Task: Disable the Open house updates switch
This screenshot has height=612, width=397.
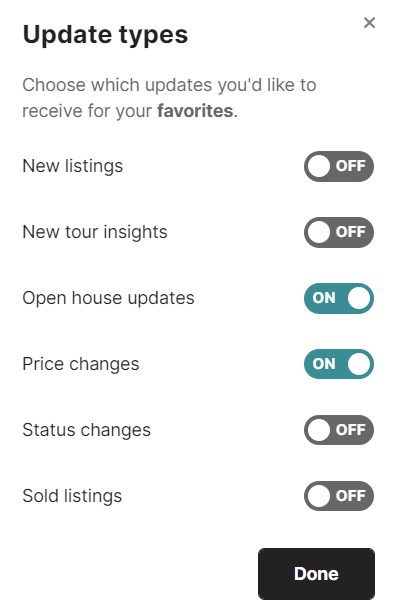Action: click(338, 298)
